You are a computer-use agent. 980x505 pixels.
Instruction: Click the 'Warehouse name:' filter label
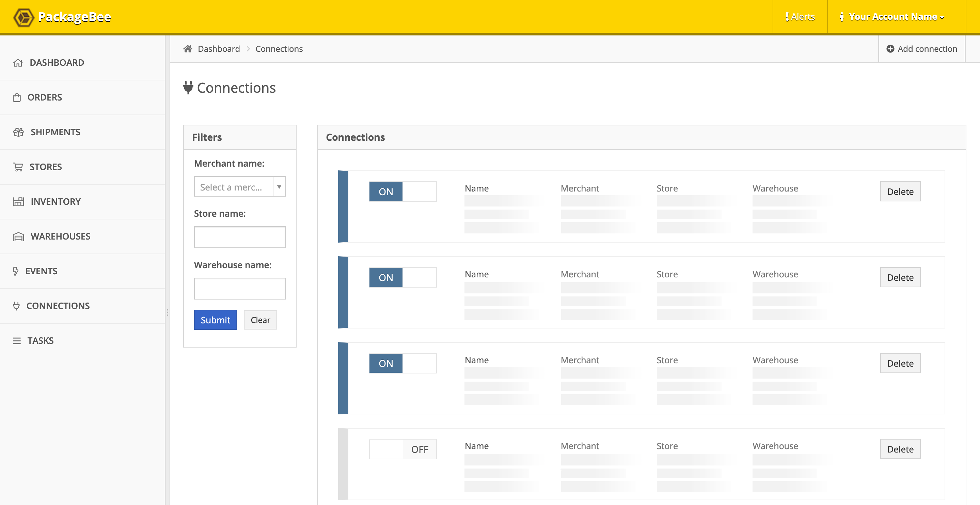(233, 265)
